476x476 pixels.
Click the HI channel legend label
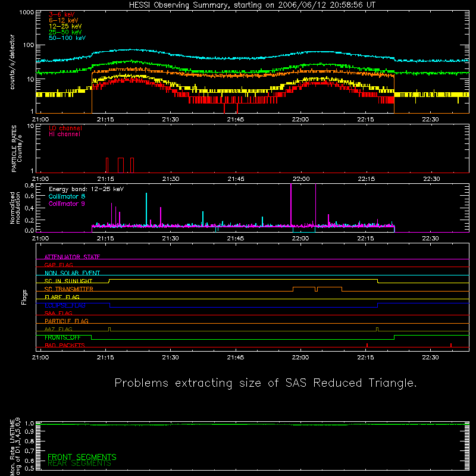pyautogui.click(x=64, y=134)
